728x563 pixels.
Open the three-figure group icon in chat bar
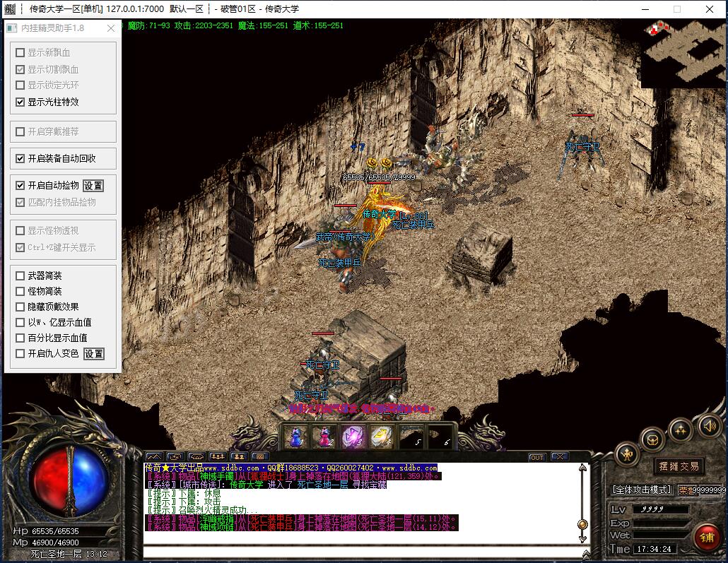click(x=218, y=457)
